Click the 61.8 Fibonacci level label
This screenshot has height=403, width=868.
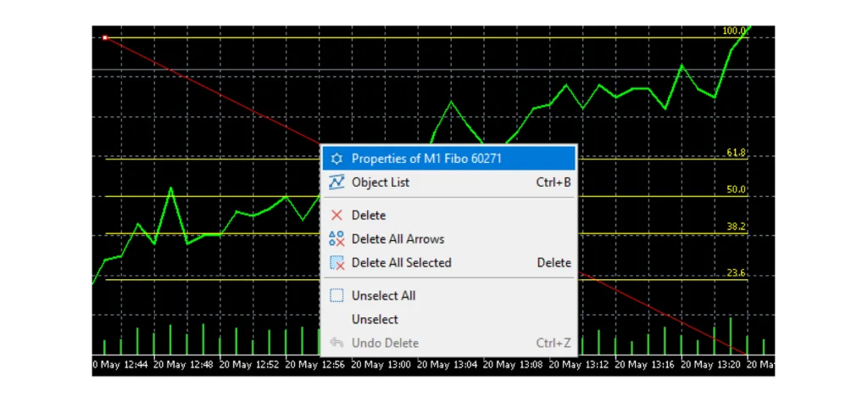pos(736,153)
